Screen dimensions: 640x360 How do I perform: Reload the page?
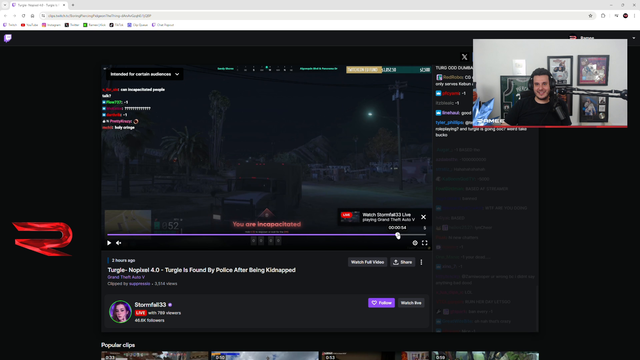coord(23,16)
